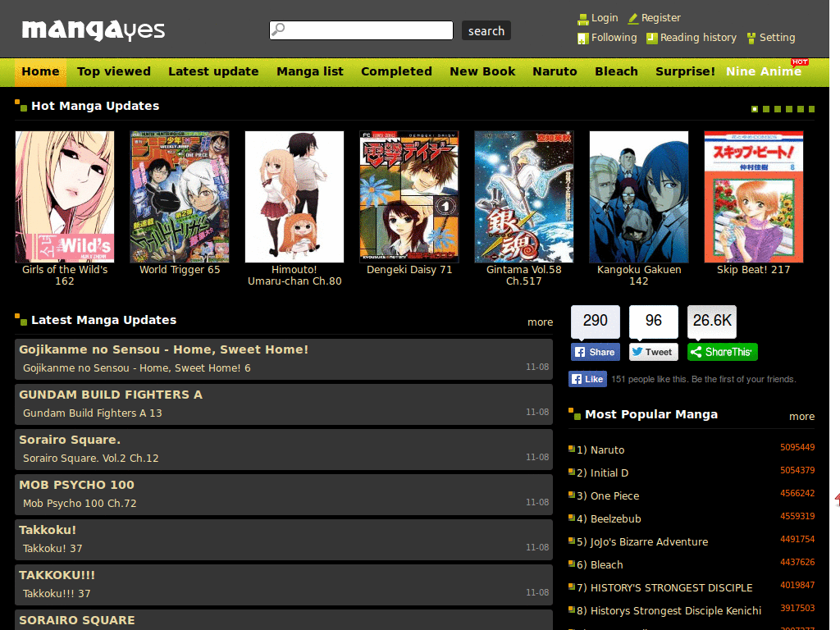Open the Completed tab
Viewport: 840px width, 630px height.
pyautogui.click(x=396, y=72)
